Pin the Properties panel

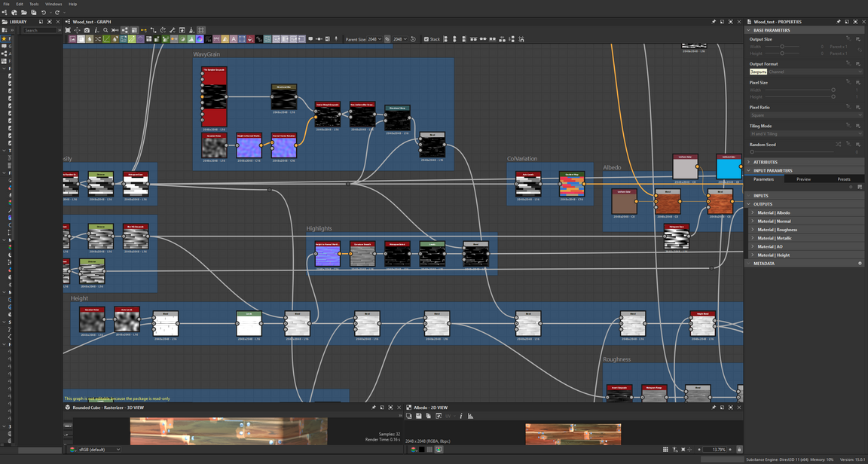tap(838, 22)
